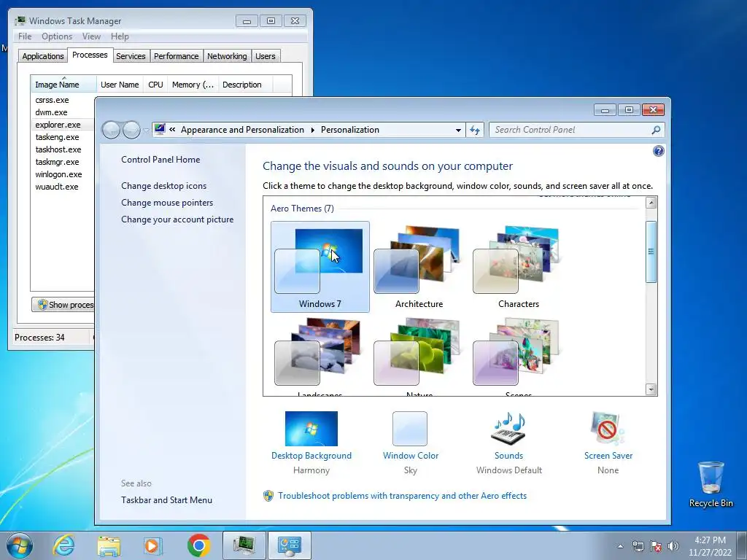Select the Scenes theme
Image resolution: width=747 pixels, height=560 pixels.
point(519,357)
